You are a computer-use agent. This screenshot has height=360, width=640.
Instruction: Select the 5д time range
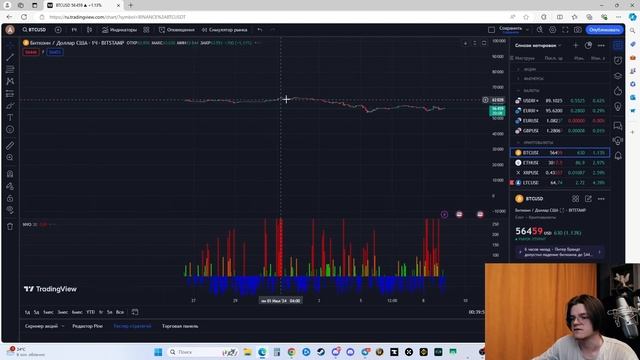pyautogui.click(x=36, y=312)
